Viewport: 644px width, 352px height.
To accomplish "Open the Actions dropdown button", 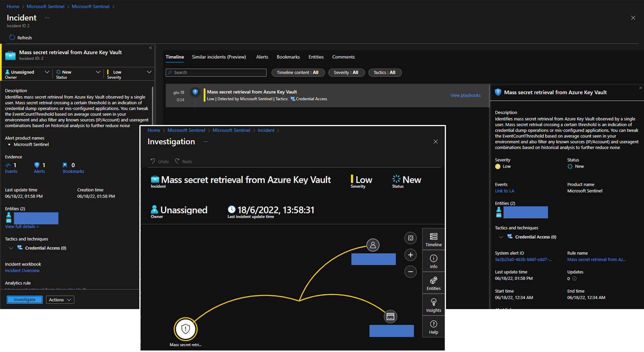I will click(60, 300).
